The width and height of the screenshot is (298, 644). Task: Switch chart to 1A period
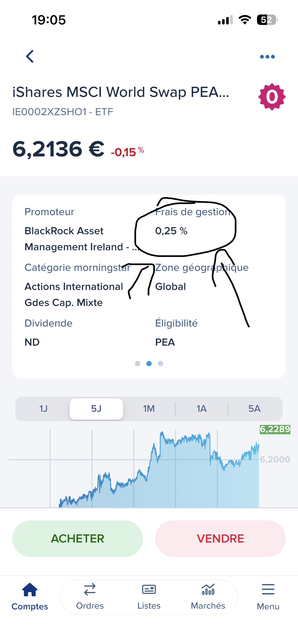coord(201,409)
